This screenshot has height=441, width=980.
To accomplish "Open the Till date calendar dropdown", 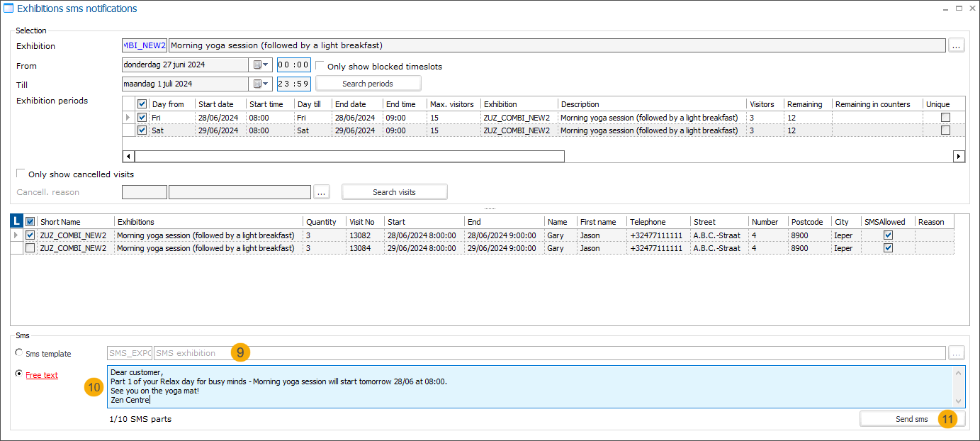I will [261, 84].
